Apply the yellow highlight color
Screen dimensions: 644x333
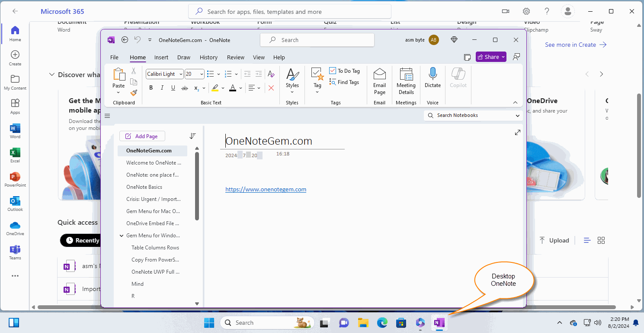tap(215, 88)
